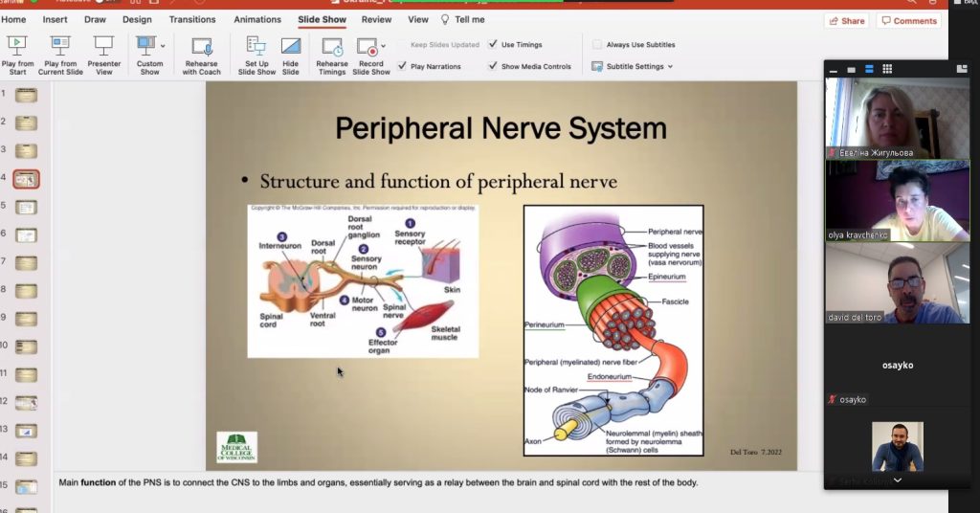Switch to the Transitions tab
This screenshot has height=513, width=980.
click(192, 19)
